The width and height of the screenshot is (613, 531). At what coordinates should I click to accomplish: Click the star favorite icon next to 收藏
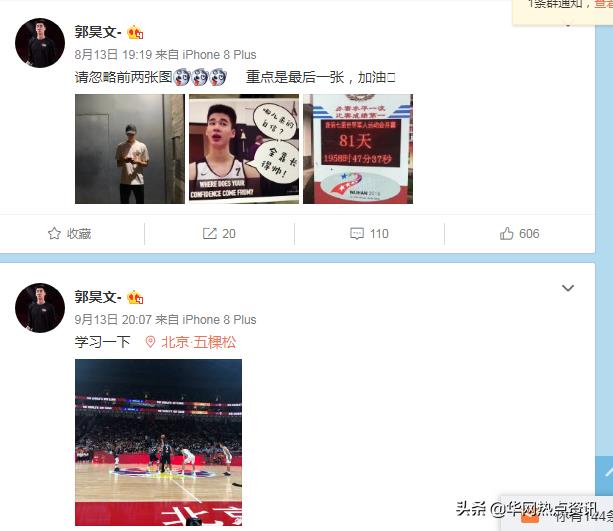pyautogui.click(x=54, y=233)
